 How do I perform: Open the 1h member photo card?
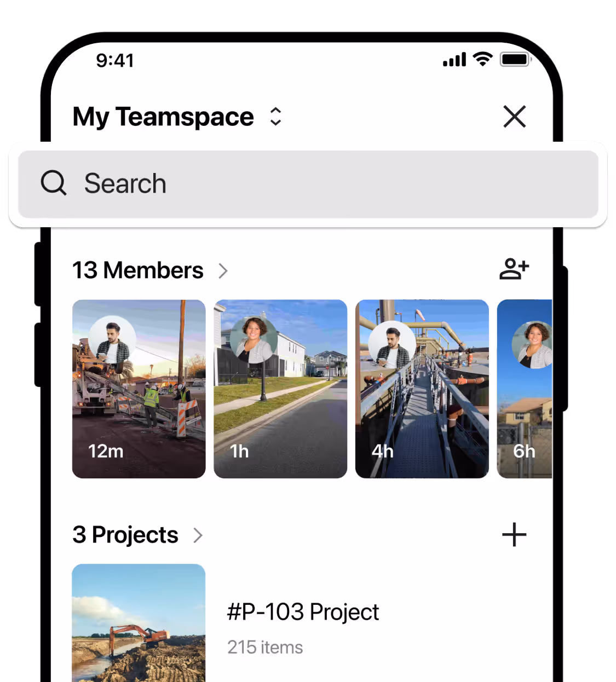(x=280, y=389)
